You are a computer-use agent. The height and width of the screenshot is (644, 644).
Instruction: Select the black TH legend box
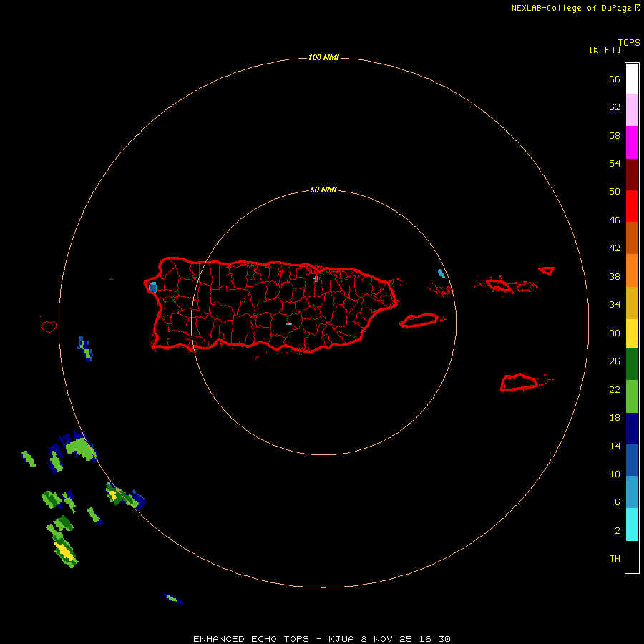[632, 557]
